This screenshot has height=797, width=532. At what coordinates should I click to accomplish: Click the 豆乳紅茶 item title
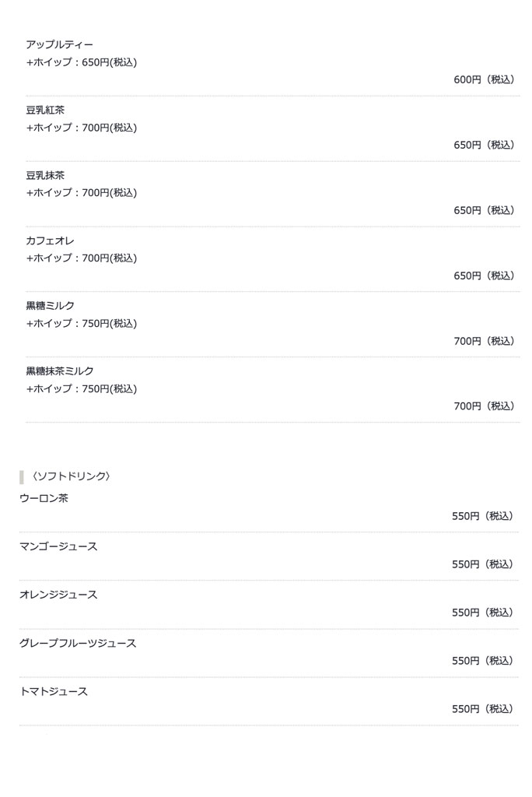tap(45, 111)
